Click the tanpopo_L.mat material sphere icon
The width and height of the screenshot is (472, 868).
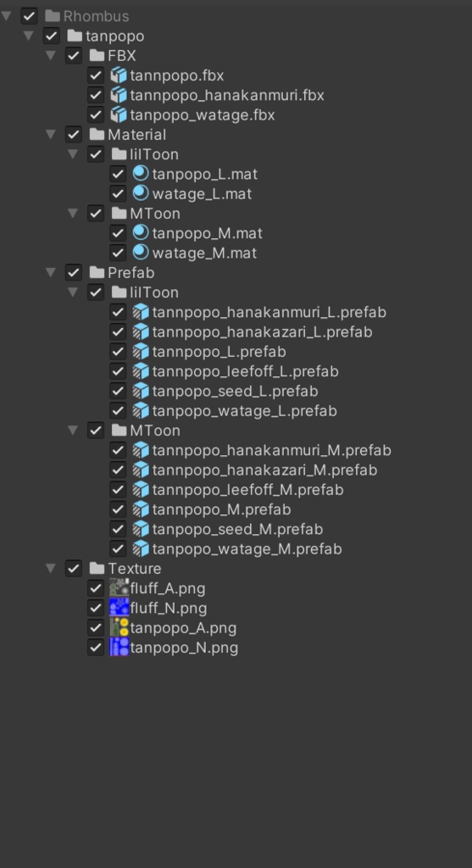click(141, 174)
